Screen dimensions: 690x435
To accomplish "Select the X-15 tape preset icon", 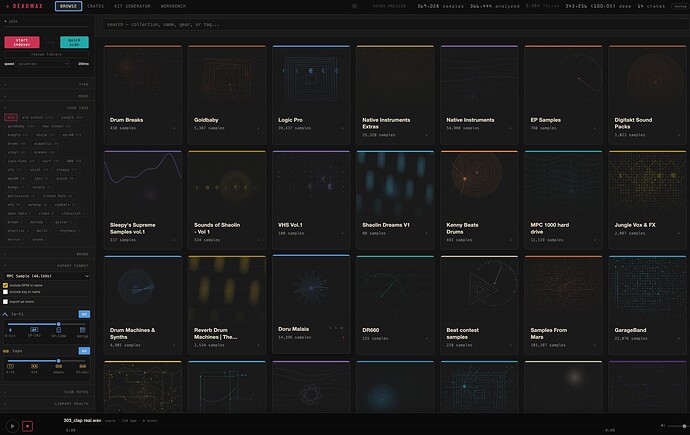I will (10, 366).
